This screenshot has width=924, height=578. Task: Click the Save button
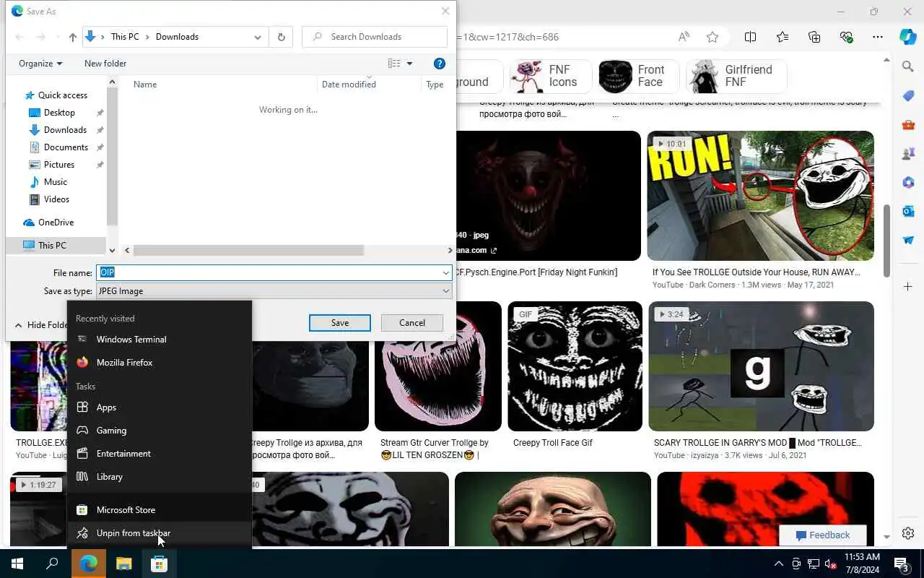340,323
